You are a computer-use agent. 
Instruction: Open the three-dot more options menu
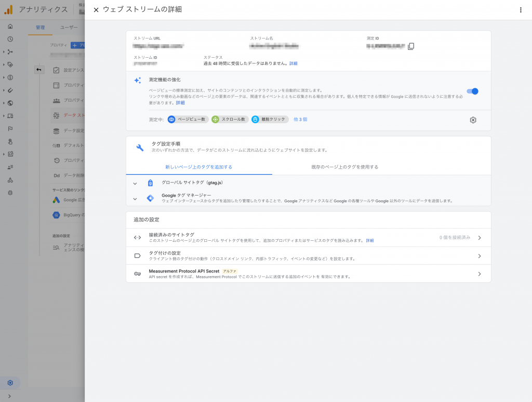(521, 10)
